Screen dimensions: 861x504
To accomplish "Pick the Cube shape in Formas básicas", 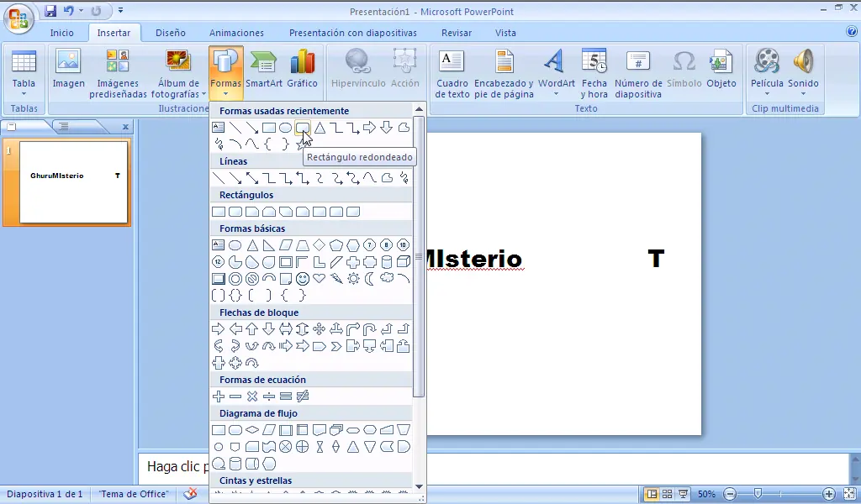I will 404,261.
